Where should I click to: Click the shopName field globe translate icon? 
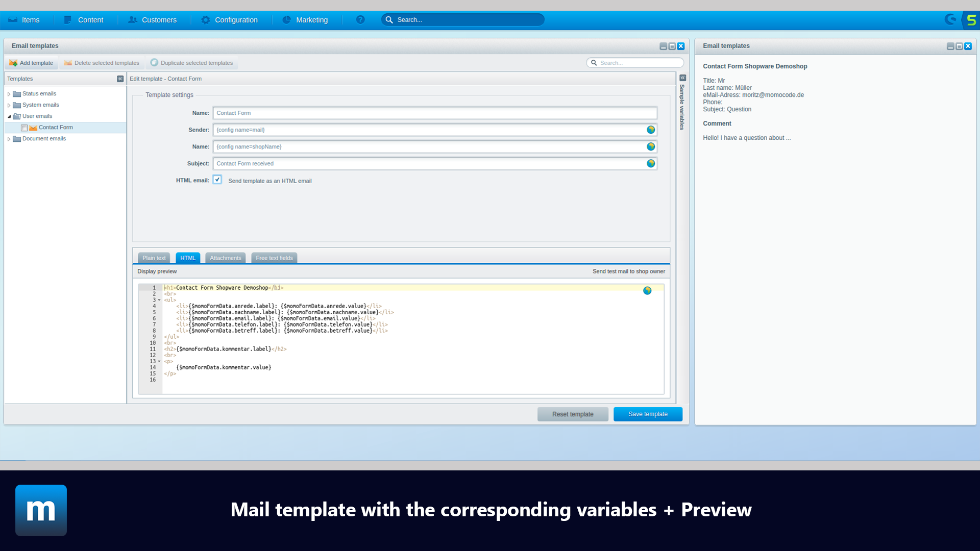651,147
